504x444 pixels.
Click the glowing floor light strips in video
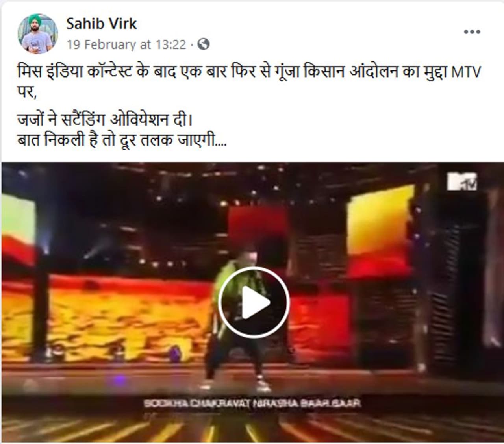(252, 429)
